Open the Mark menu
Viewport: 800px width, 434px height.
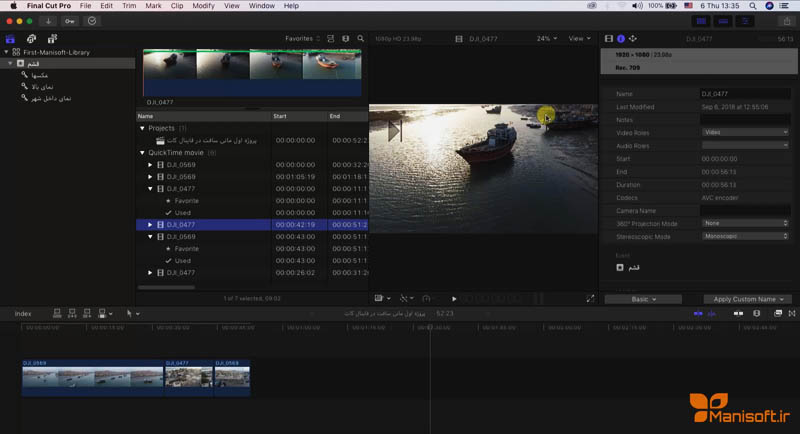coord(153,6)
